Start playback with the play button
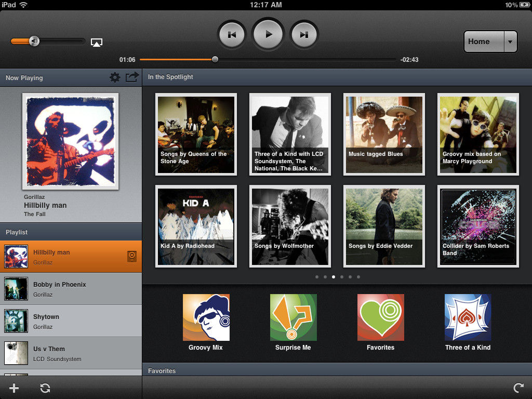532x399 pixels. tap(268, 34)
